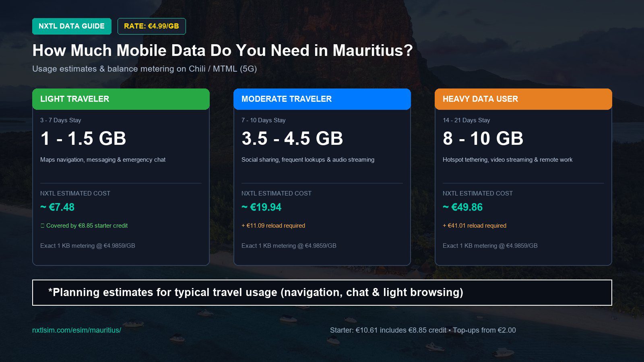
Task: Click the '3 - 7 Days Stay' label
Action: [x=61, y=120]
